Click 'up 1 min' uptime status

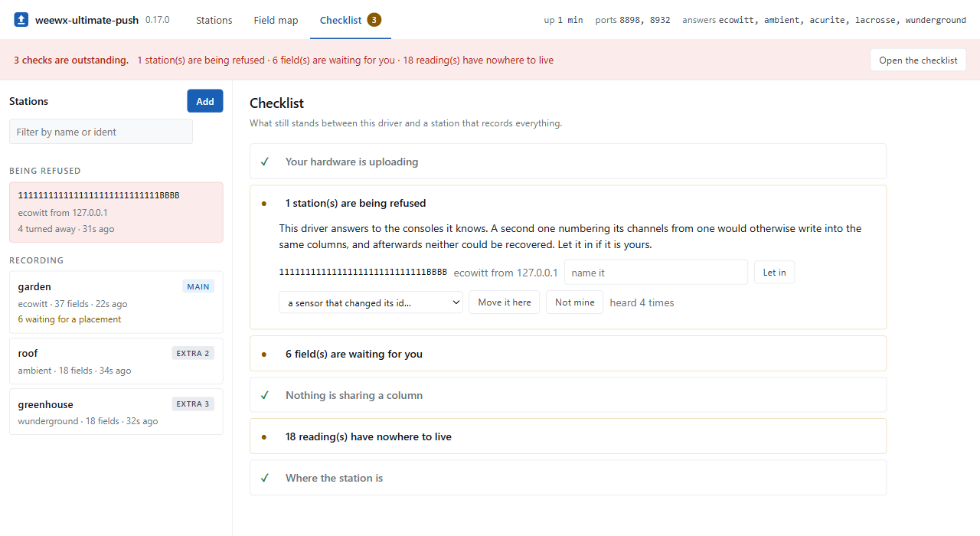pyautogui.click(x=563, y=20)
